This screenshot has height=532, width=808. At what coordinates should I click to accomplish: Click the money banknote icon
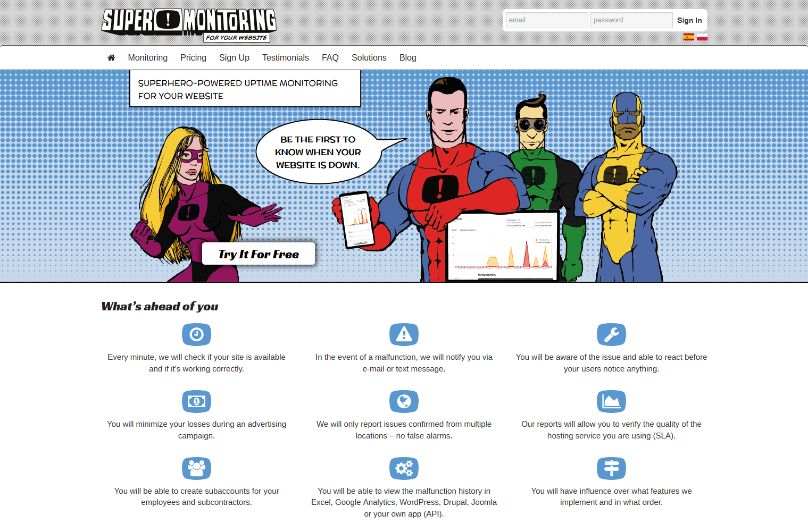click(196, 401)
